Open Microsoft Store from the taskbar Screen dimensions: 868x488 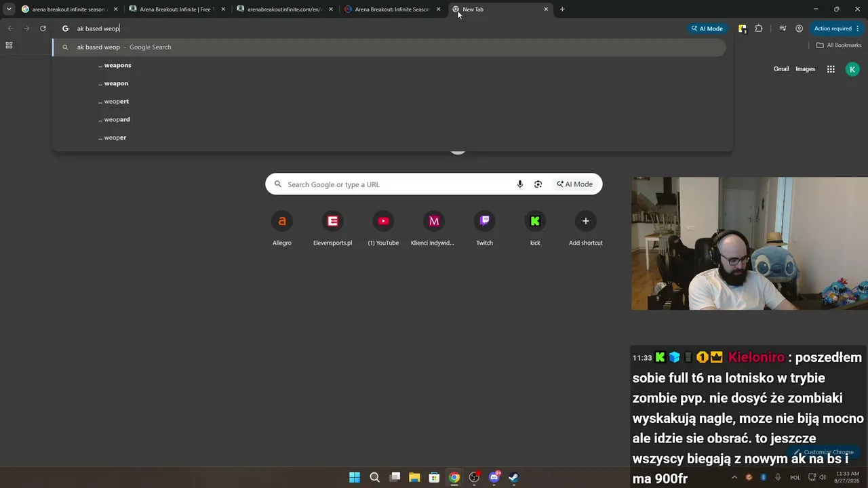pos(435,477)
